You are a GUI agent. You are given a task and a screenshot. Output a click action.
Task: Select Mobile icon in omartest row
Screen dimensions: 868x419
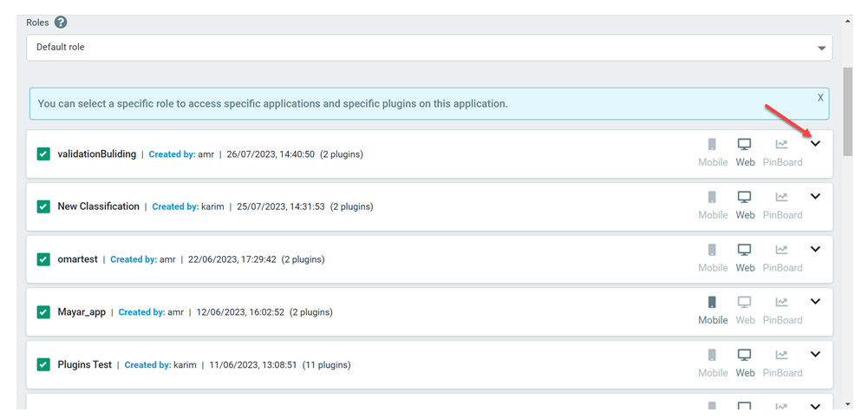[713, 250]
